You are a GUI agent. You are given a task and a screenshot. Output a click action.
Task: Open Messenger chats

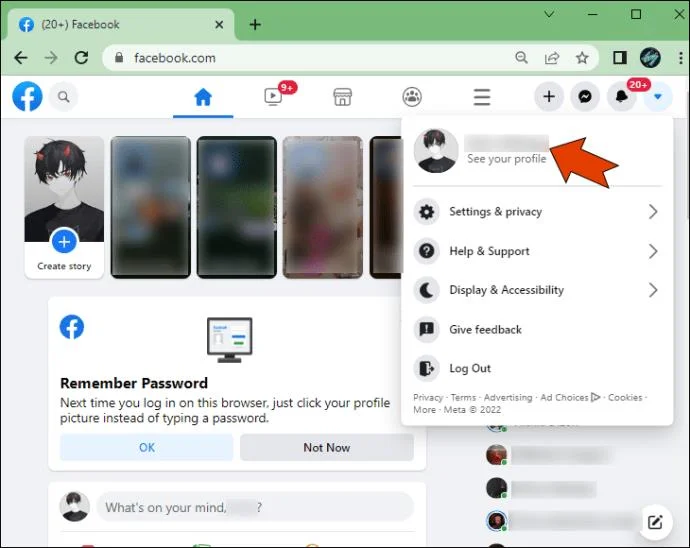pos(585,96)
